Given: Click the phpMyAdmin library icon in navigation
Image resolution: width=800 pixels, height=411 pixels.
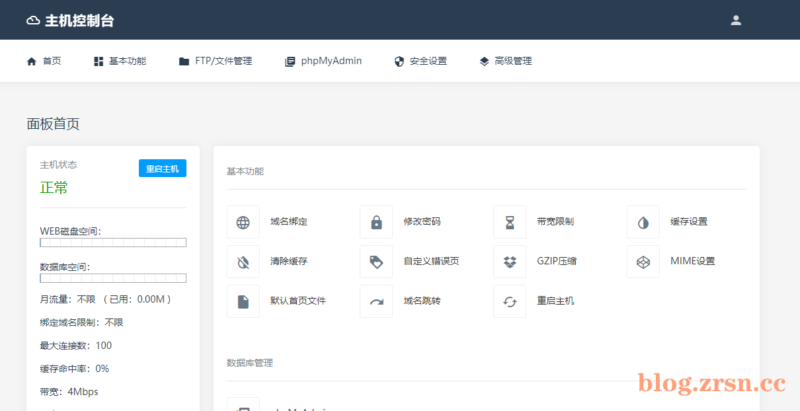Looking at the screenshot, I should click(290, 62).
